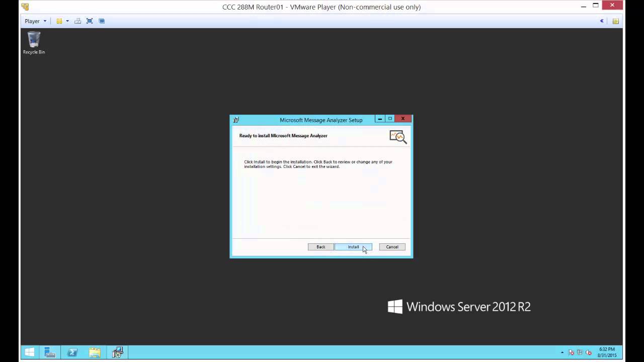Open the Action Center flag icon

[572, 353]
